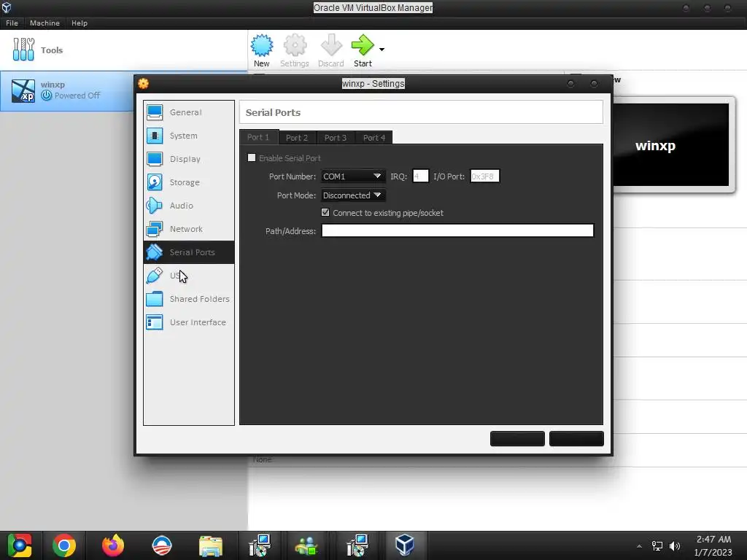Show hidden tray icons arrow
This screenshot has width=747, height=560.
pos(639,546)
